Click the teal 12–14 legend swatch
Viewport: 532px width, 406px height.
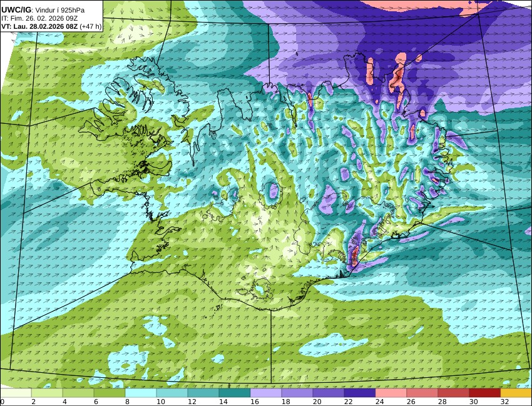[203, 393]
